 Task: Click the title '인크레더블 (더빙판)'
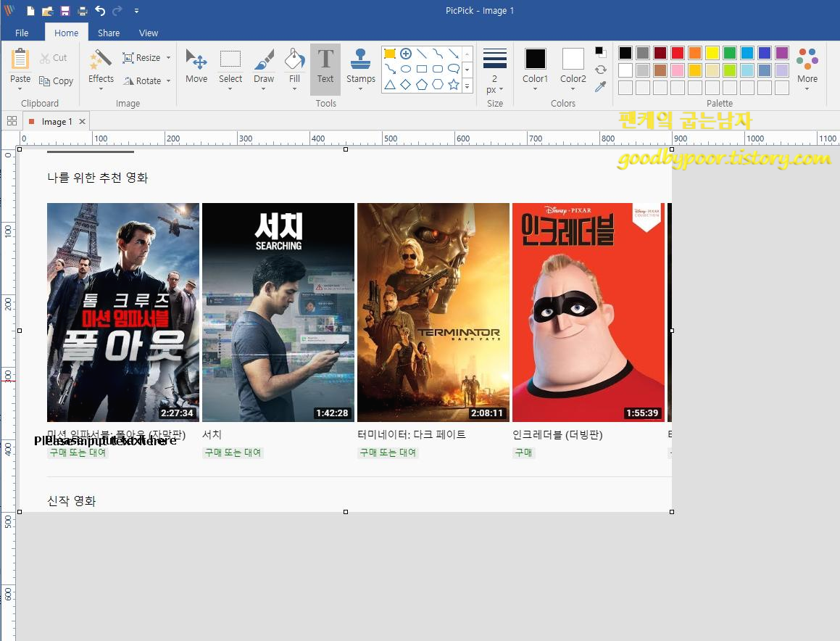pyautogui.click(x=557, y=434)
